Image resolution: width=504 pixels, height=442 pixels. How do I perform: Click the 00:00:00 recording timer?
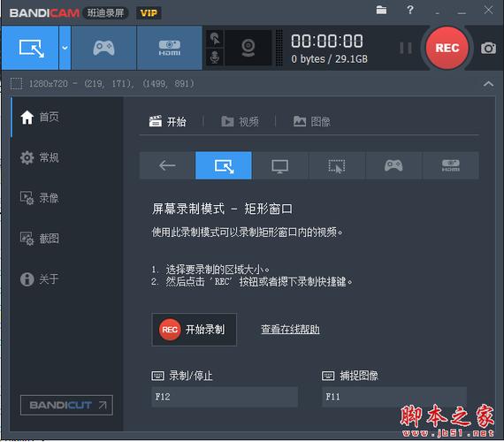tap(327, 42)
